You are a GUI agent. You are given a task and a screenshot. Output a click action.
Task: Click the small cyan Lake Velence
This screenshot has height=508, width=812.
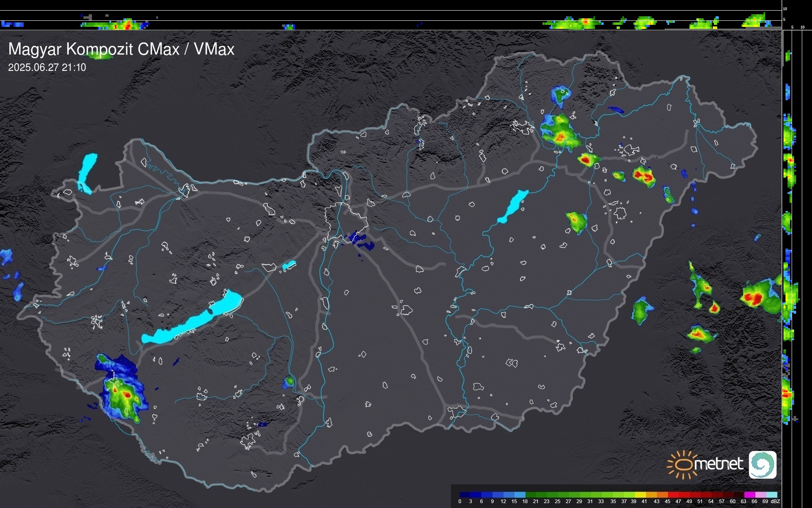pyautogui.click(x=289, y=265)
